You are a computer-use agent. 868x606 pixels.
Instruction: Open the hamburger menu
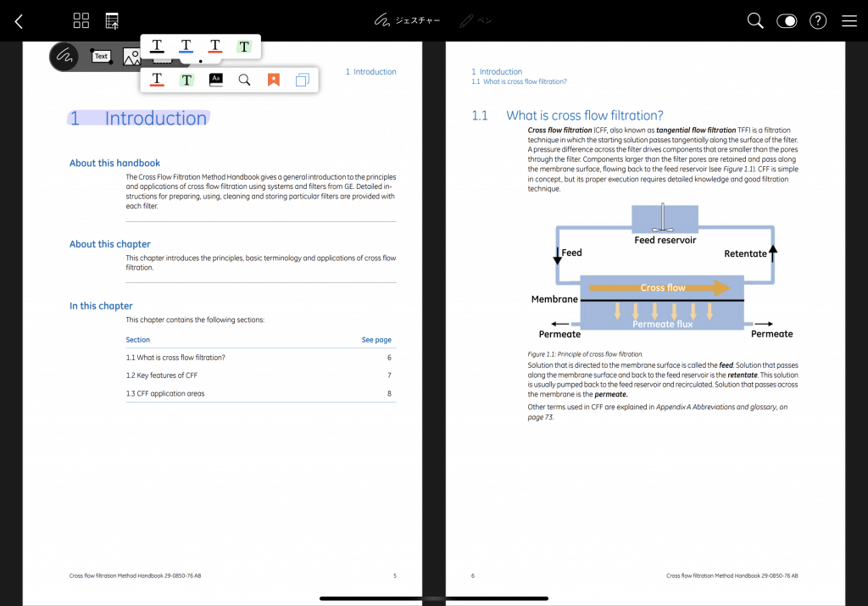(849, 21)
